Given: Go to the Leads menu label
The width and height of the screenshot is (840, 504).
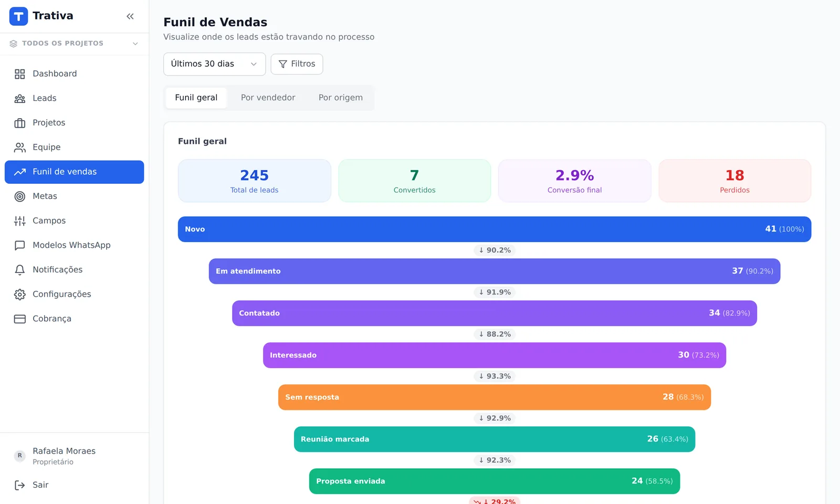Looking at the screenshot, I should pyautogui.click(x=44, y=99).
